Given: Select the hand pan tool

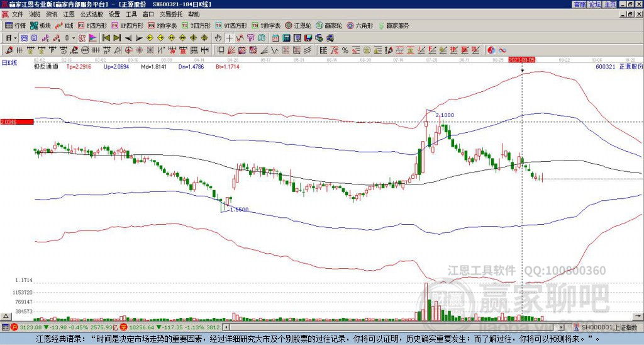Looking at the screenshot, I should click(218, 38).
